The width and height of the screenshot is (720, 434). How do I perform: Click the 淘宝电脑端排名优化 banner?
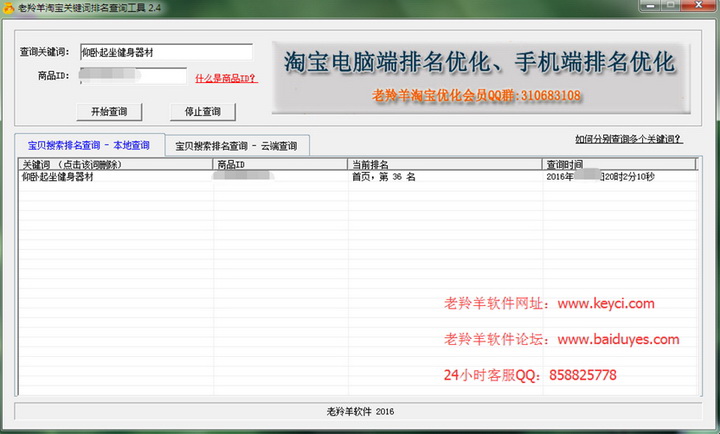click(481, 78)
